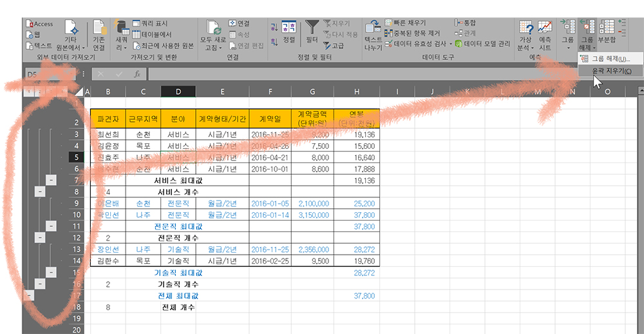
Task: Click cell 전체 최대값
Action: coord(178,295)
